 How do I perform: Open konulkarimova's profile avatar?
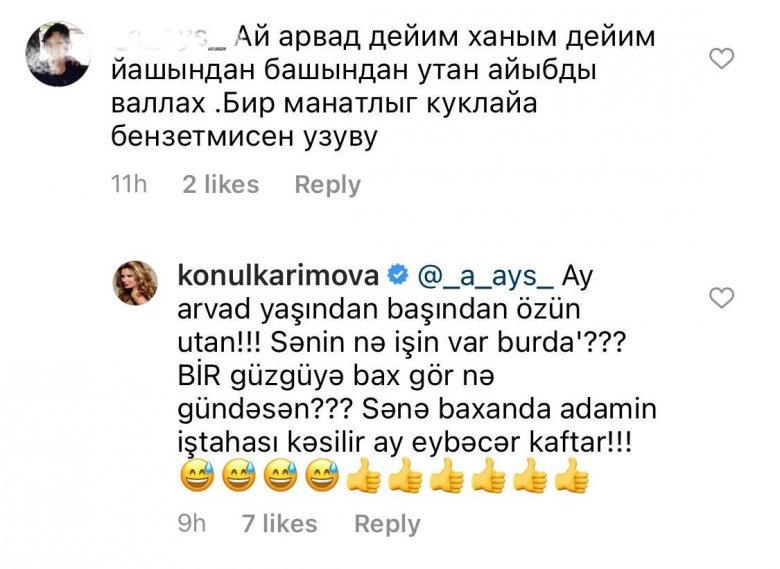point(135,282)
